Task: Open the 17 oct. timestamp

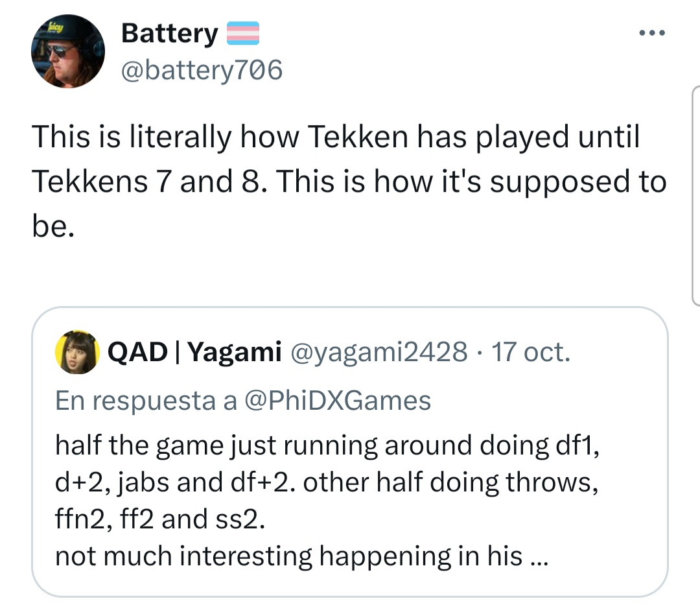Action: 531,352
